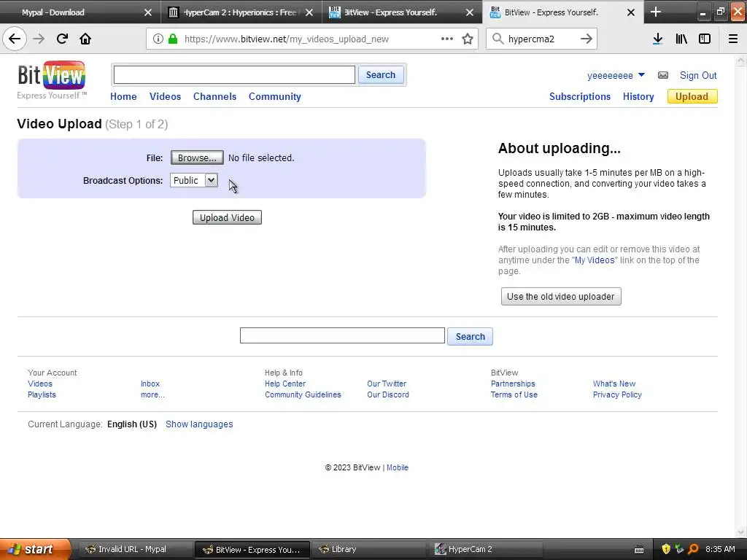Viewport: 747px width, 560px height.
Task: Bookmark this page with the star icon
Action: [x=468, y=39]
